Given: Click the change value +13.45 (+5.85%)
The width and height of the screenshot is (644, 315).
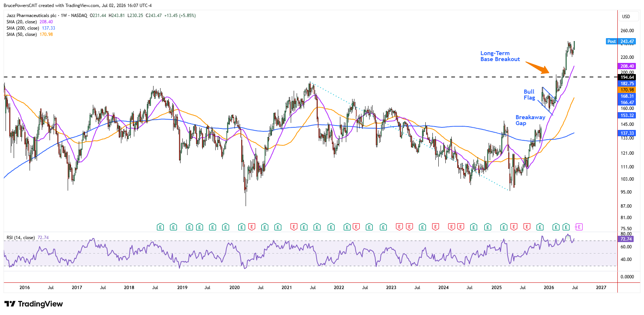Looking at the screenshot, I should point(180,16).
